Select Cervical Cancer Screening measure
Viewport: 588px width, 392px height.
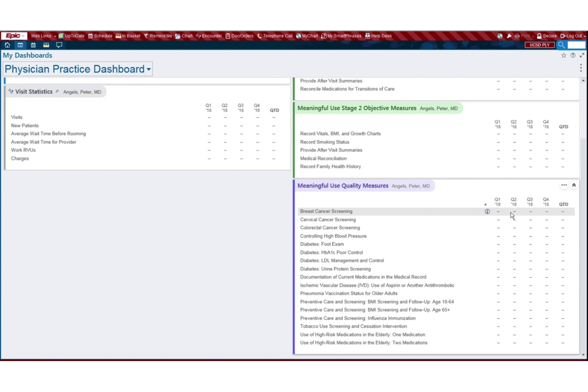pyautogui.click(x=328, y=220)
